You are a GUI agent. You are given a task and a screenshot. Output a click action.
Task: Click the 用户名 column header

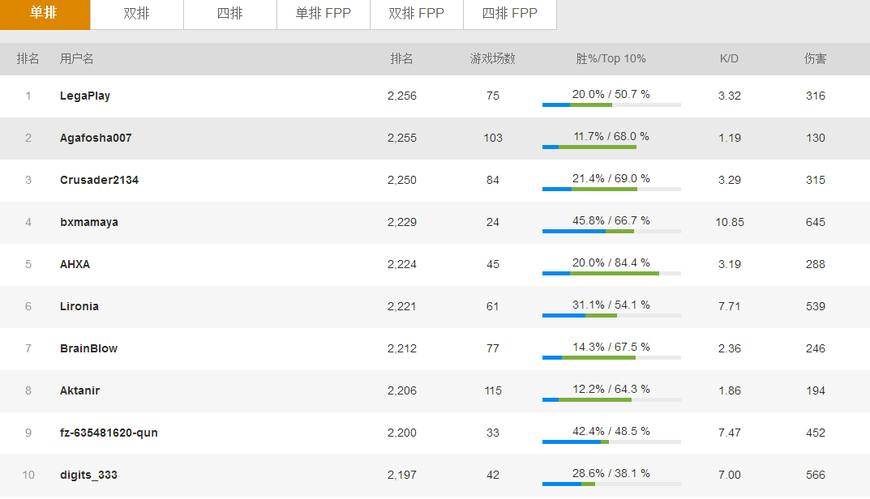coord(76,59)
